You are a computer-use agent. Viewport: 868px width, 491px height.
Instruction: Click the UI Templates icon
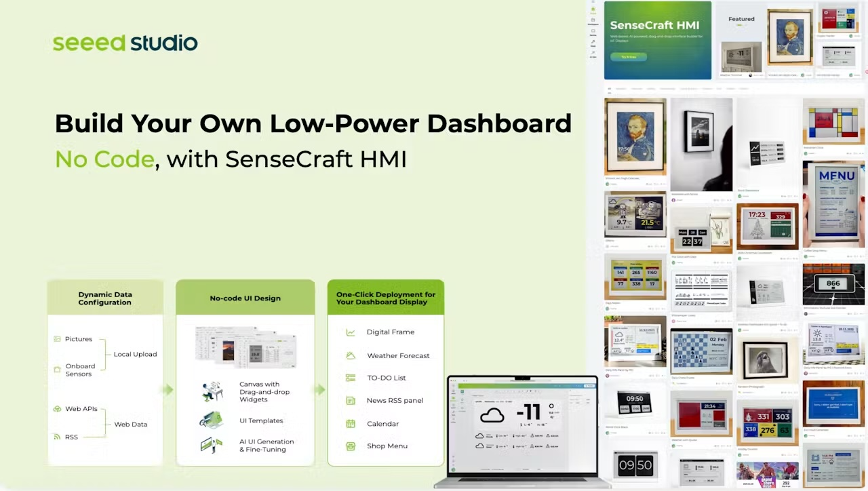click(x=211, y=420)
